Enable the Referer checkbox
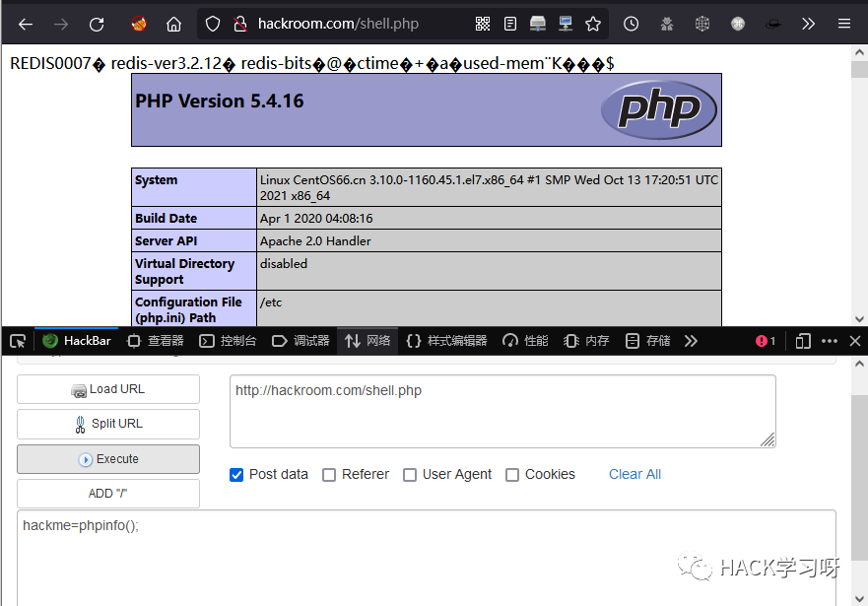This screenshot has width=868, height=606. [329, 475]
